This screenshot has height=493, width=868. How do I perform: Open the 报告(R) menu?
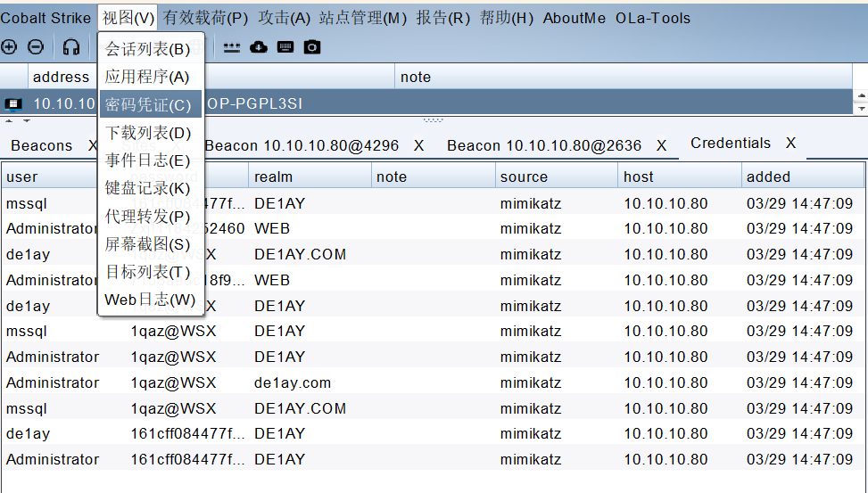tap(442, 18)
